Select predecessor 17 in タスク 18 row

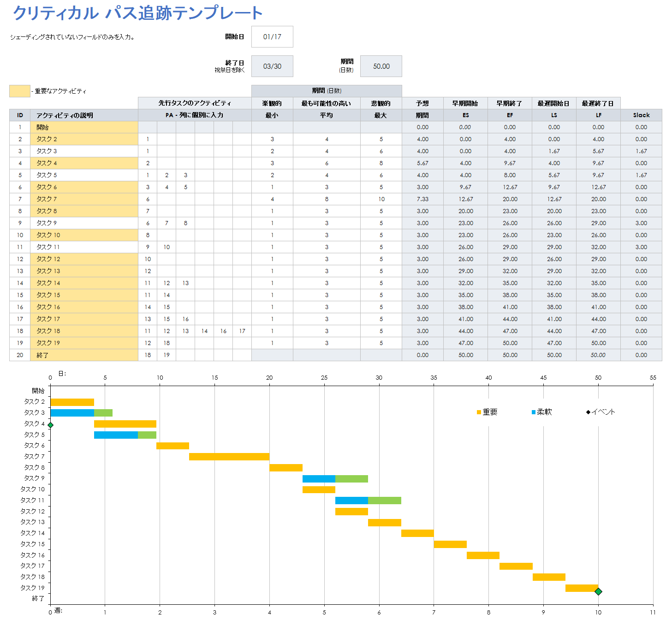(242, 331)
